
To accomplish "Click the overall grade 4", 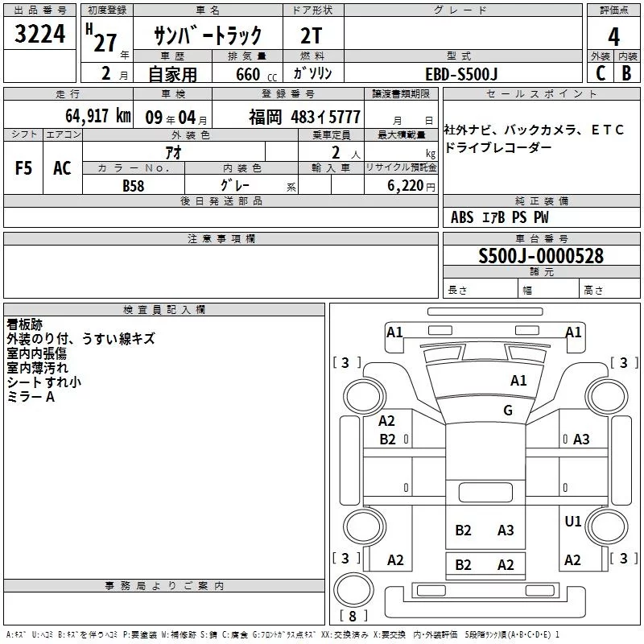I will (x=613, y=36).
